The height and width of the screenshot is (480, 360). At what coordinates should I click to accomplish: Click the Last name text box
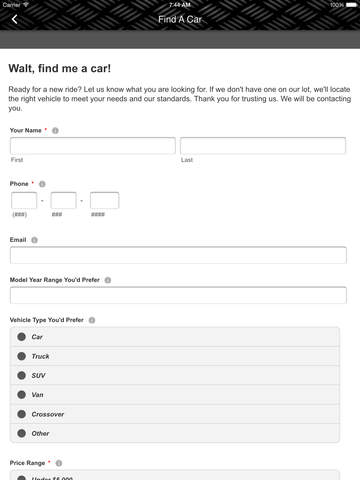click(x=263, y=146)
